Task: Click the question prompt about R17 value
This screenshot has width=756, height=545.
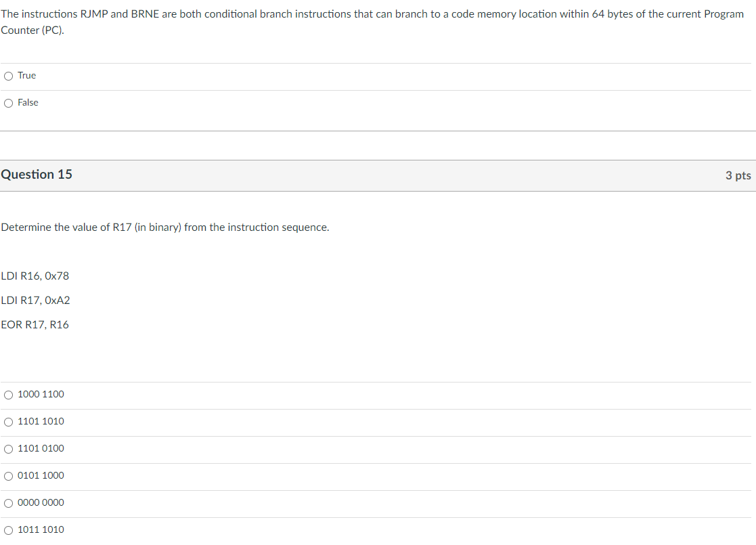Action: click(x=165, y=227)
